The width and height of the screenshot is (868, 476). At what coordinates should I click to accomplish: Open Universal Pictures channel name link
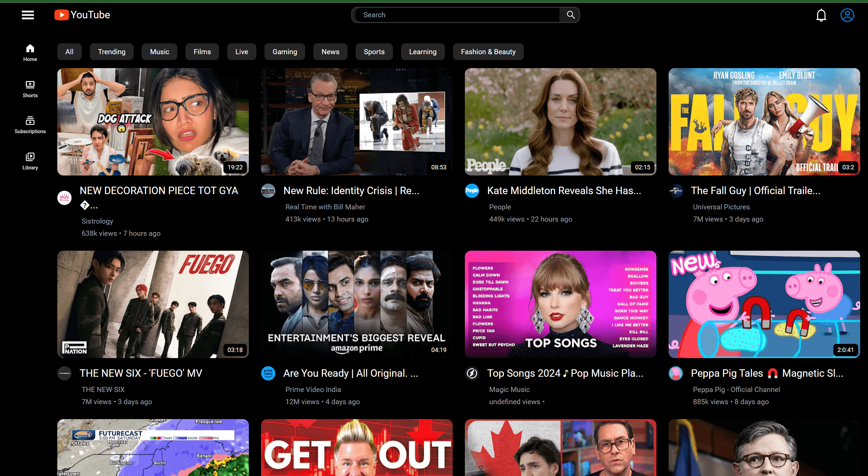pyautogui.click(x=721, y=207)
